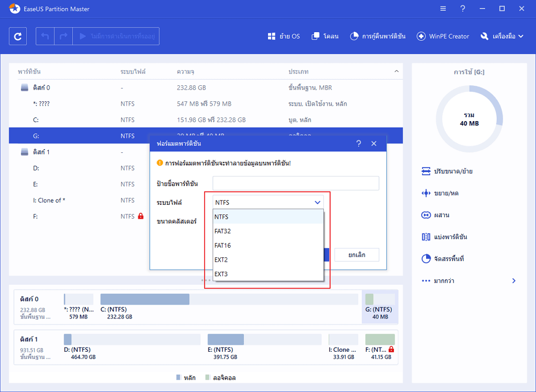Launch WinPE Creator
536x392 pixels.
[x=443, y=36]
